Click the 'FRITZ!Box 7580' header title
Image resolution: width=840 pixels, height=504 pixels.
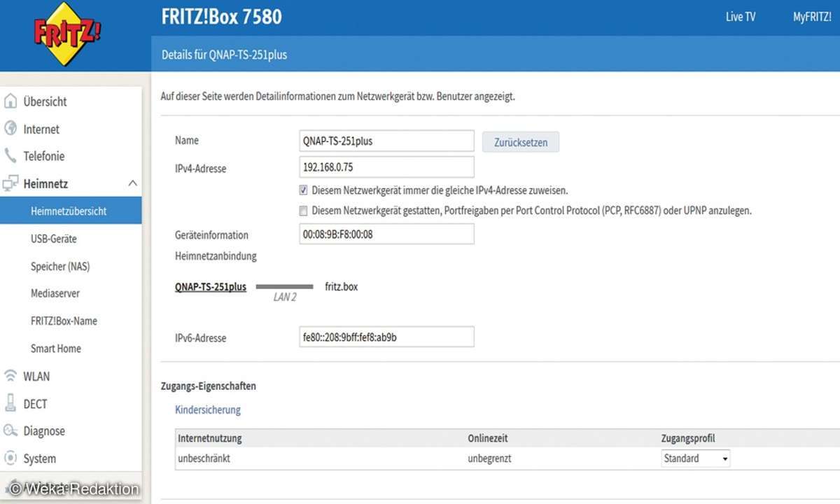pos(222,17)
